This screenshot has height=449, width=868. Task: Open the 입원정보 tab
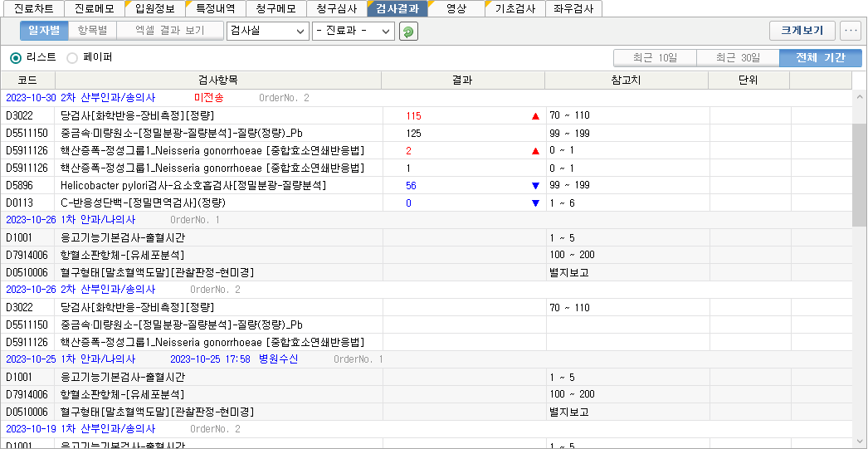[x=154, y=9]
